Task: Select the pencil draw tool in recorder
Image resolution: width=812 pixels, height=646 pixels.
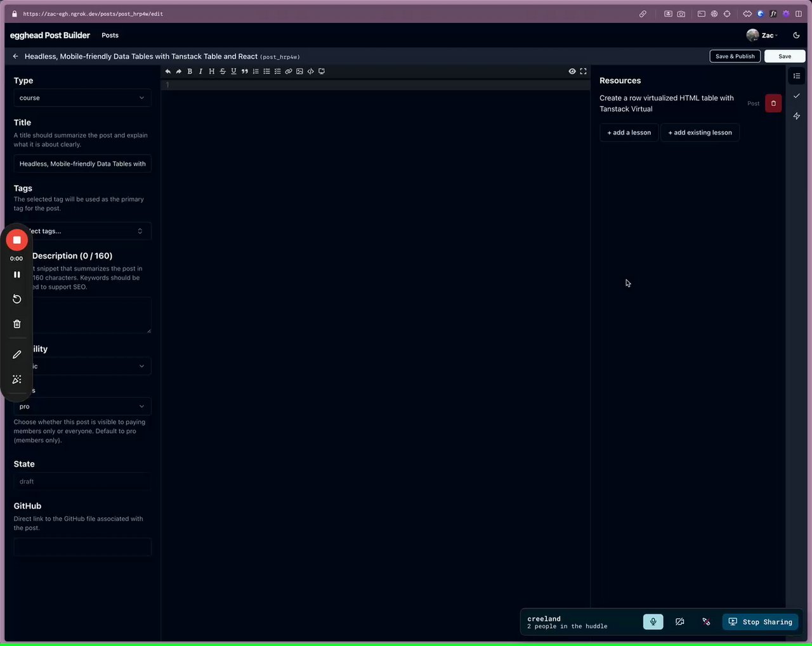Action: [17, 354]
